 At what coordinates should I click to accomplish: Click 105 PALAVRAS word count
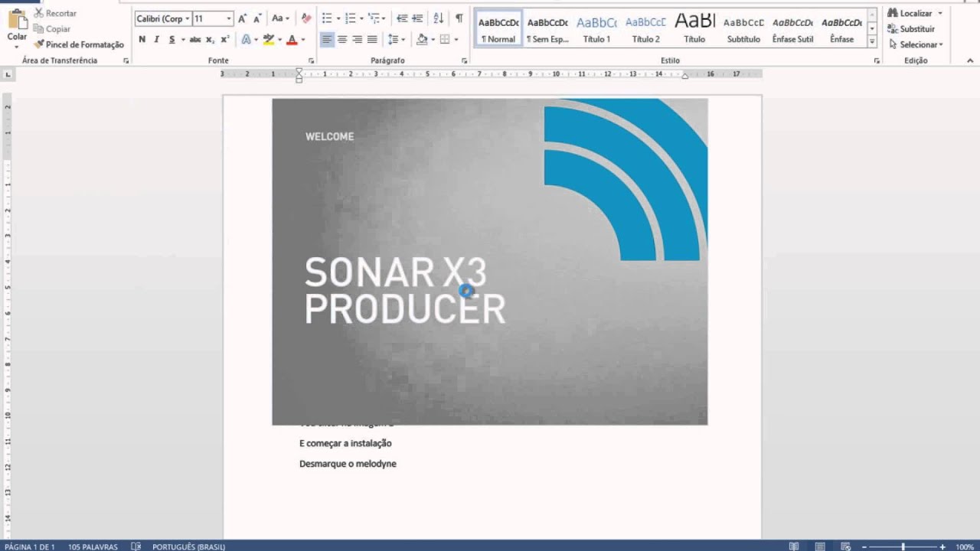click(x=93, y=546)
